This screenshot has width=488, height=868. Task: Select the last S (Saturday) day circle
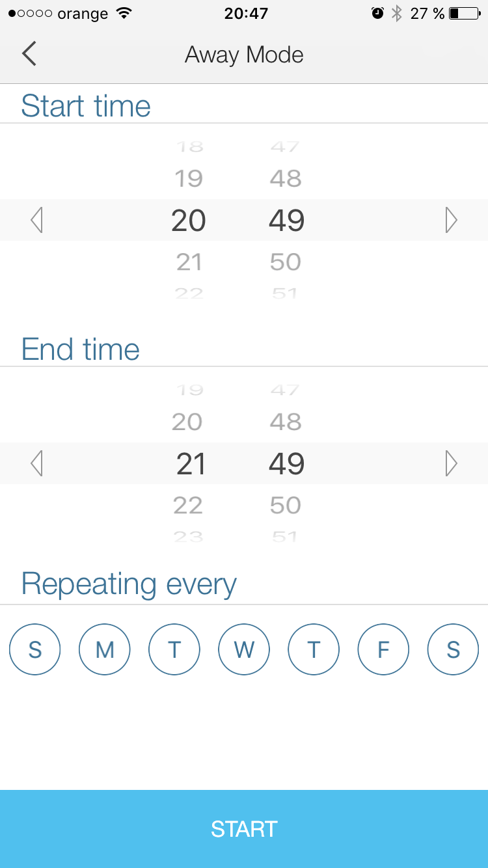(453, 649)
